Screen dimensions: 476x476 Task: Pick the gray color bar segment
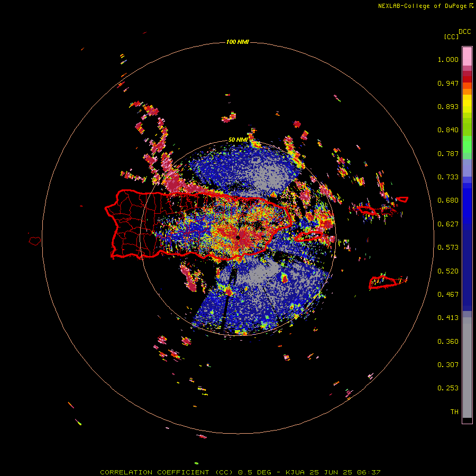(x=467, y=368)
